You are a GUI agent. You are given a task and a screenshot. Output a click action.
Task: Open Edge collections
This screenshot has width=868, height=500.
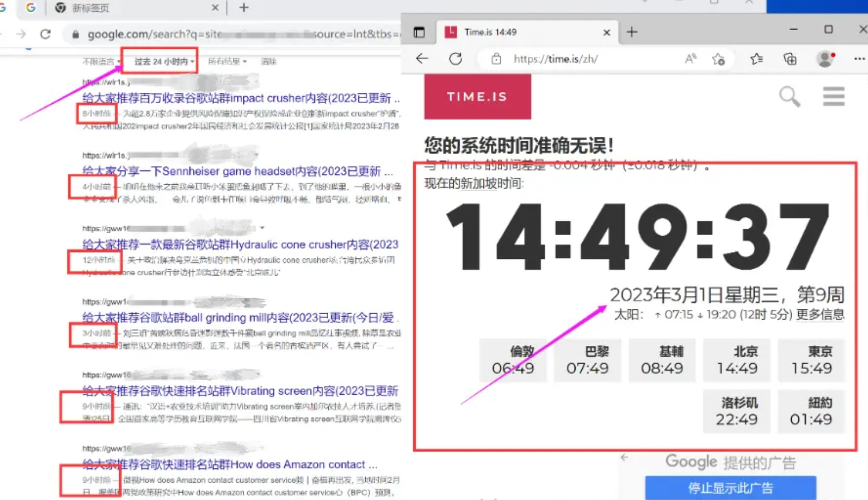point(790,59)
